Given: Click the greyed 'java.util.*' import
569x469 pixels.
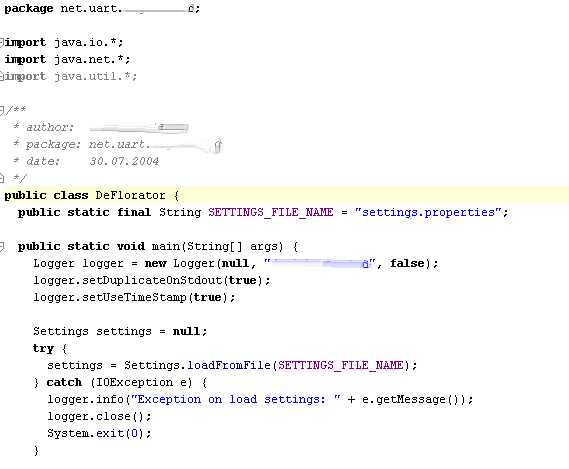Looking at the screenshot, I should [x=93, y=76].
